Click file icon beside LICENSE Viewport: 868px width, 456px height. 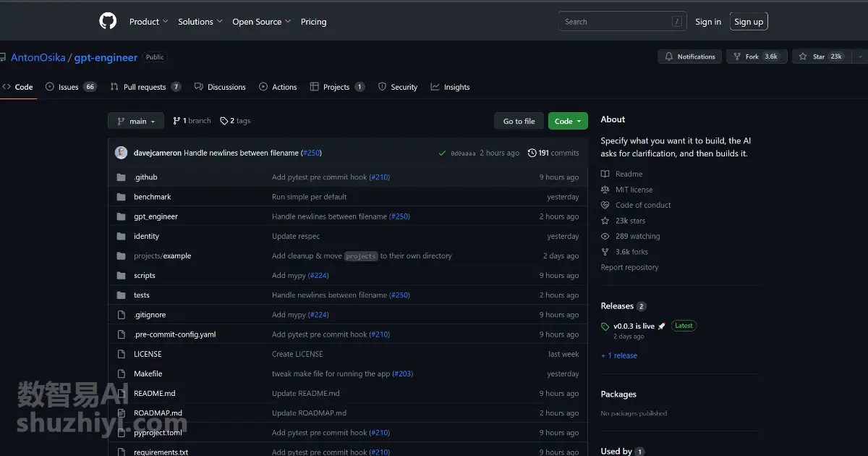point(122,354)
